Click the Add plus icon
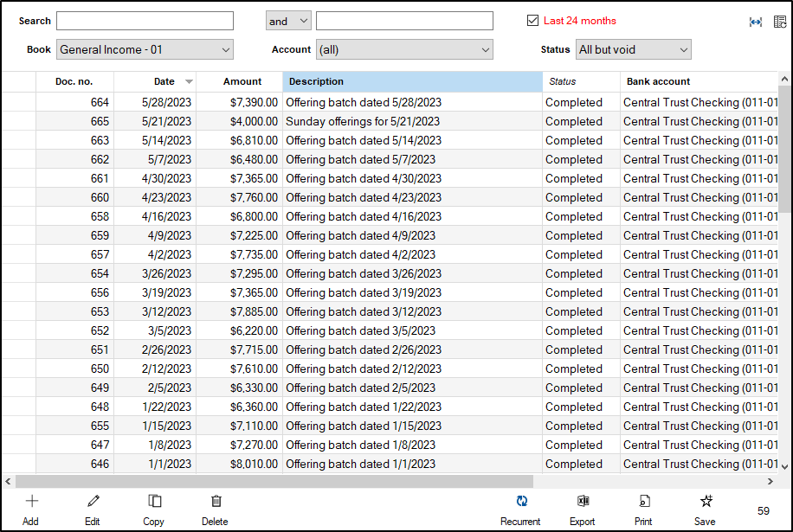793x532 pixels. point(31,502)
